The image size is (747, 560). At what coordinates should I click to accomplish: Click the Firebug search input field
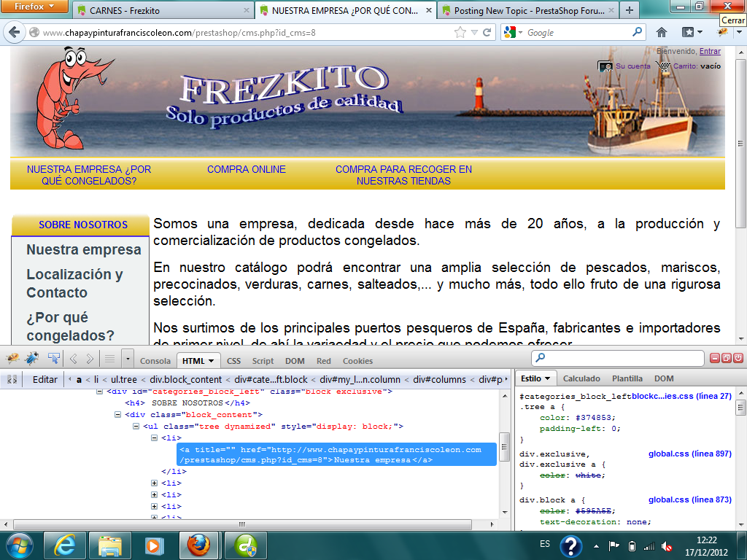click(x=617, y=358)
